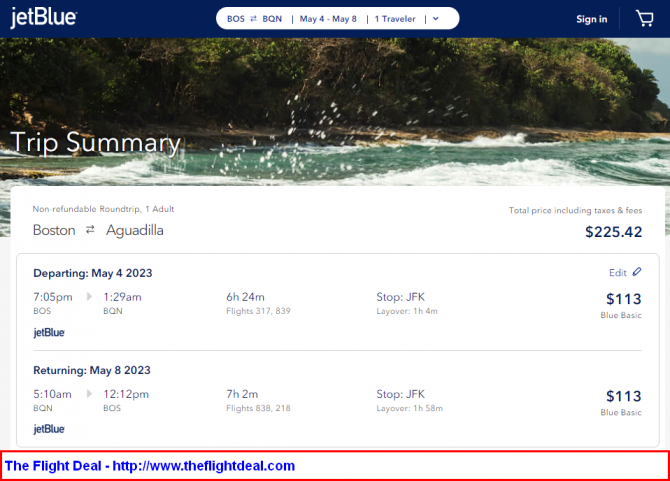Click the swap arrows between Boston and Aguadilla

[90, 230]
